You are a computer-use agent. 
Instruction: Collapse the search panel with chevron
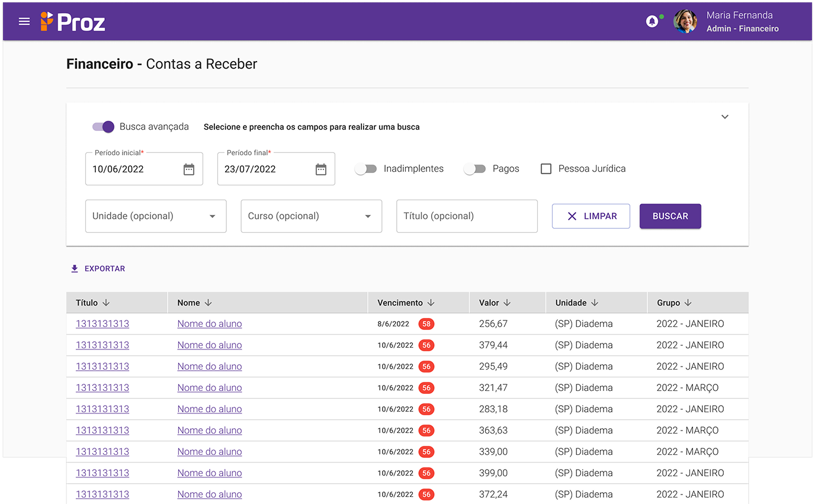(x=725, y=117)
